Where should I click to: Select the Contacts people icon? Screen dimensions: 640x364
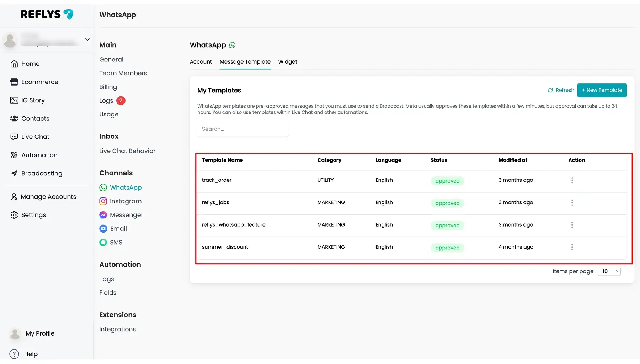tap(14, 119)
